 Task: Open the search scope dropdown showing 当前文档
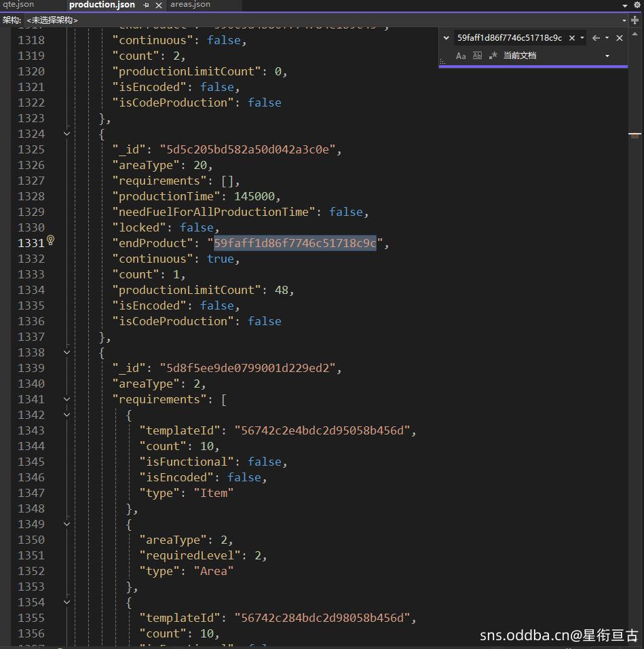point(607,56)
